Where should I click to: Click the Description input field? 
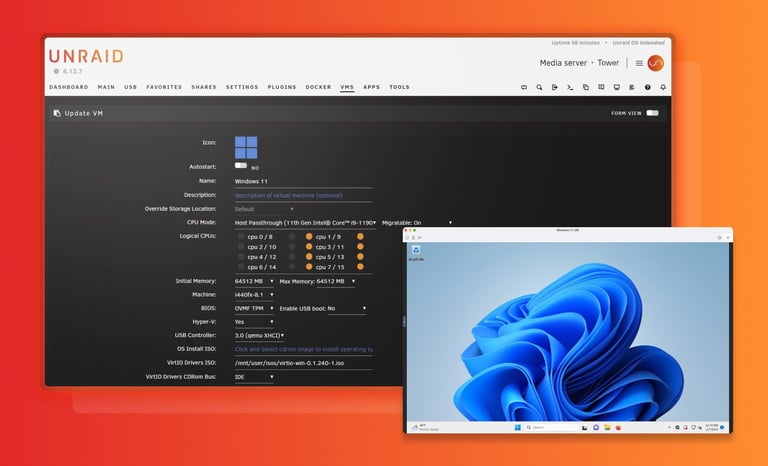(x=303, y=196)
